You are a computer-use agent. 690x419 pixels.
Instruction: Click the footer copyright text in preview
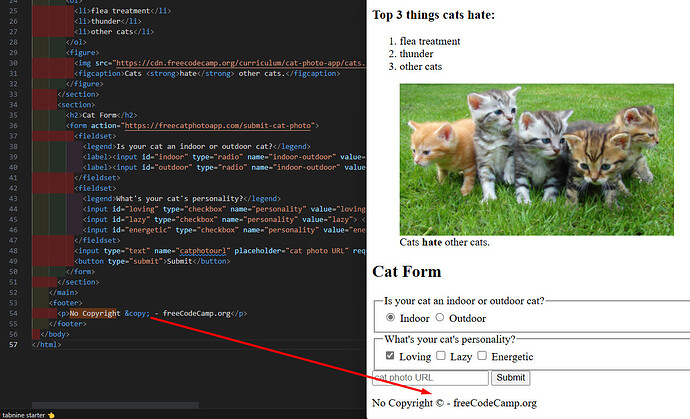[x=454, y=403]
